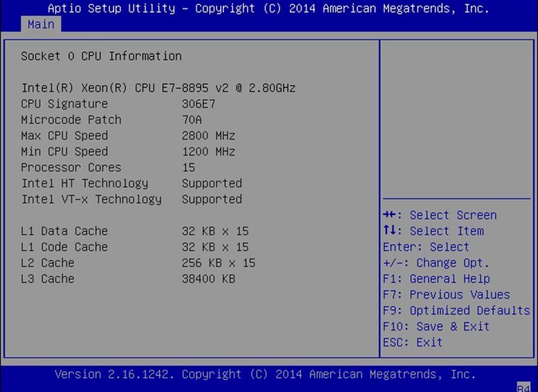
Task: Click the Processor Cores value 15
Action: point(188,167)
